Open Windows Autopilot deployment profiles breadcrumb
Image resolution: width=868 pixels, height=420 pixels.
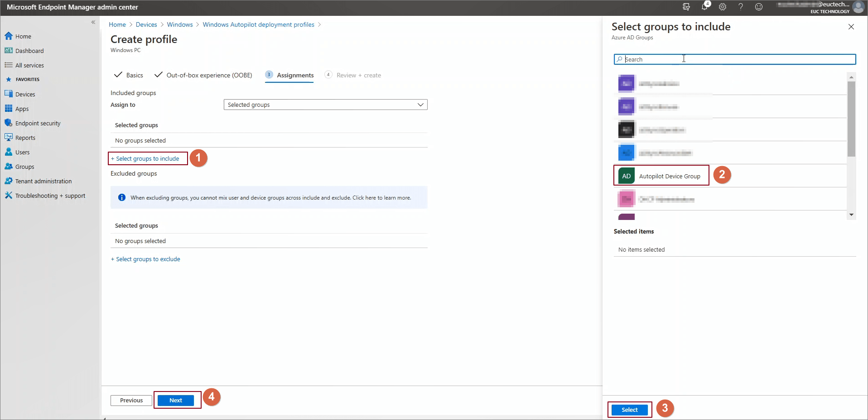259,24
